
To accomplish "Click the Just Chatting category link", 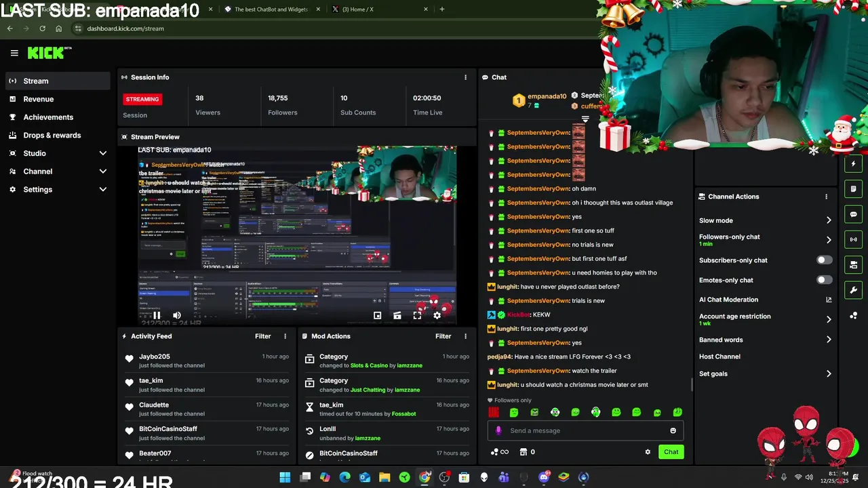I will (x=368, y=390).
